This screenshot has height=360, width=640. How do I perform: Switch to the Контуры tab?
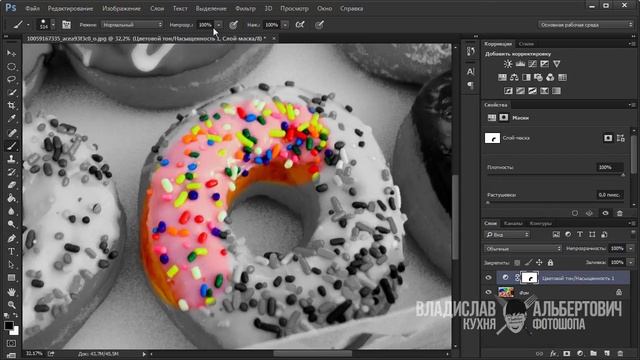tap(540, 223)
